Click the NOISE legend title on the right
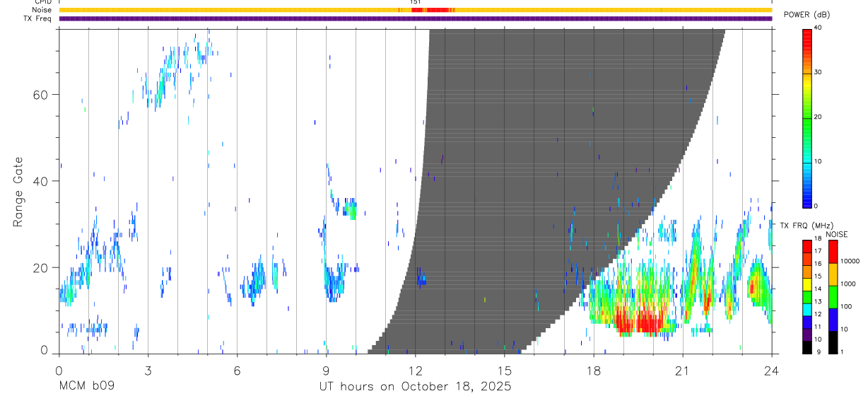The image size is (868, 401). click(836, 234)
